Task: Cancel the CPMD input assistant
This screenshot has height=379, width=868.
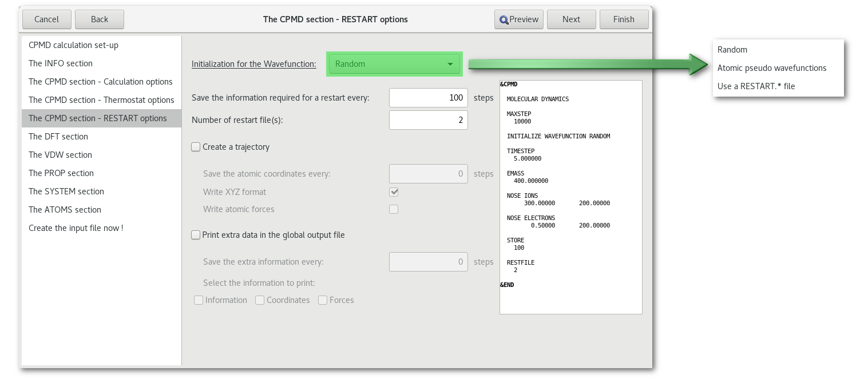Action: 46,19
